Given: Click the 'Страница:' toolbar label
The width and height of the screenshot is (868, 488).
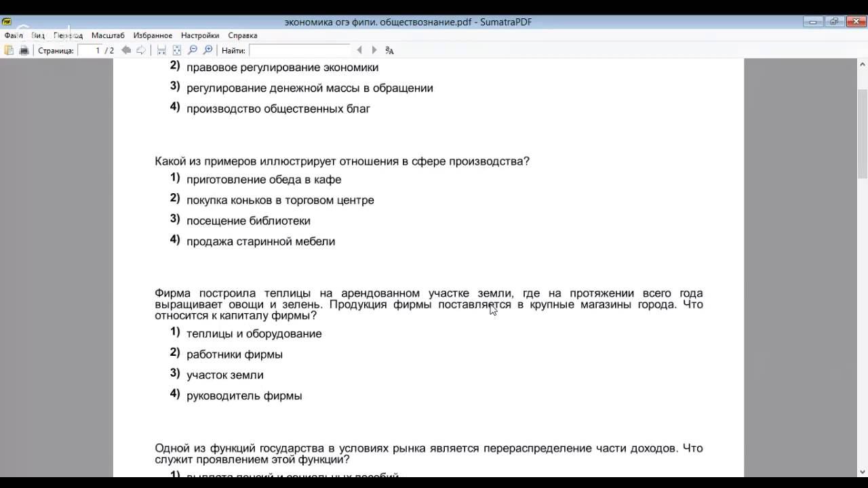Looking at the screenshot, I should pos(56,51).
